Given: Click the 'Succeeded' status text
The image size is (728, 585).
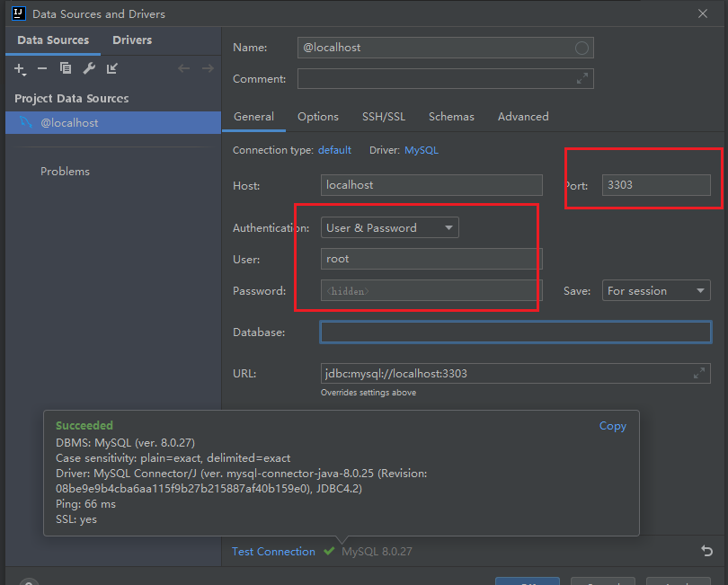Looking at the screenshot, I should [84, 425].
